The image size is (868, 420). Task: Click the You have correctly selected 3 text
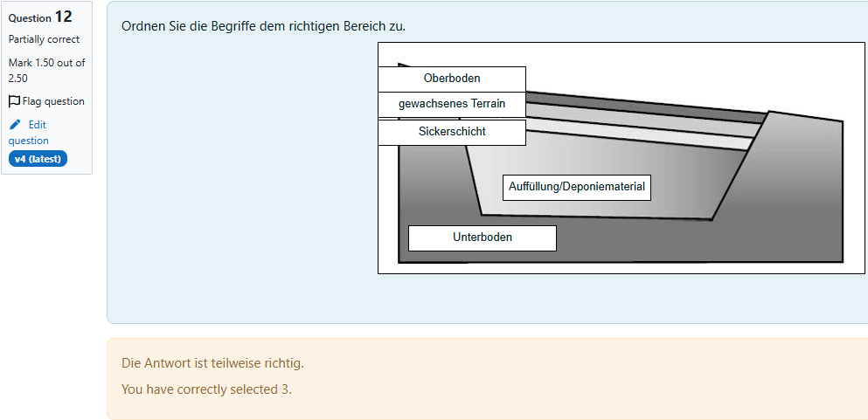click(206, 389)
